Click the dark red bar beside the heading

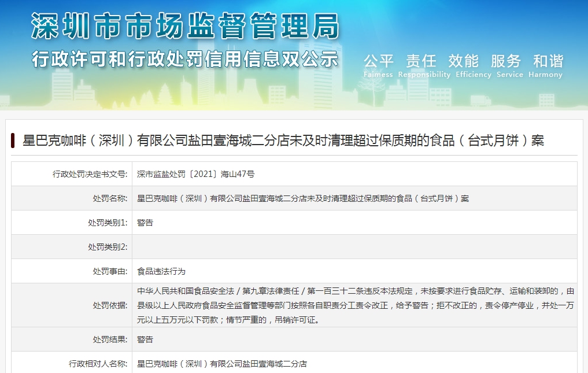point(13,141)
